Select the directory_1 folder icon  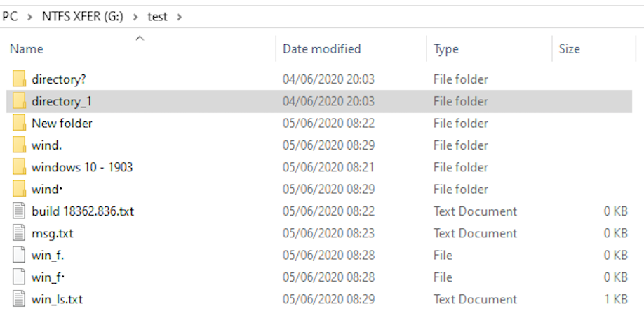pos(19,101)
